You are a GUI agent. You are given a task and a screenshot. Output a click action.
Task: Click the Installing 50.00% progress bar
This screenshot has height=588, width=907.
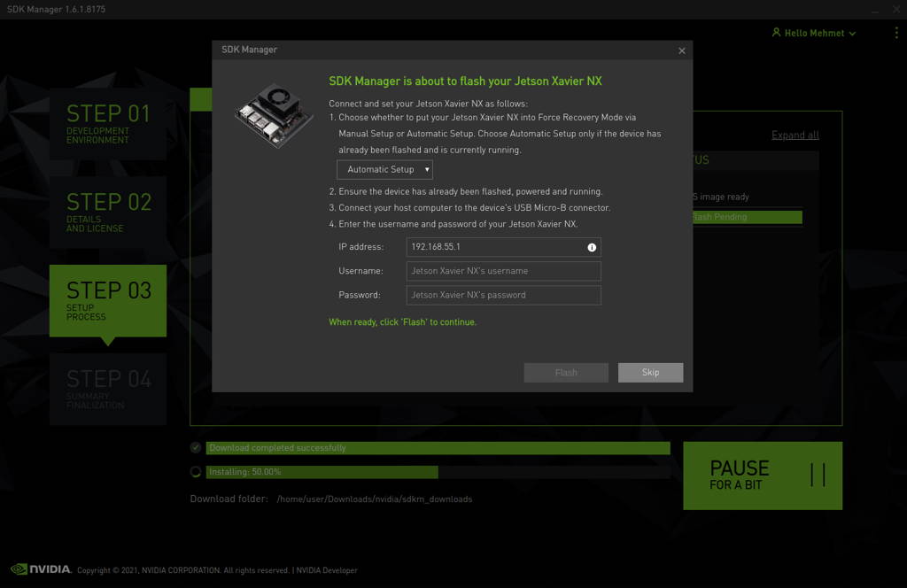(438, 472)
